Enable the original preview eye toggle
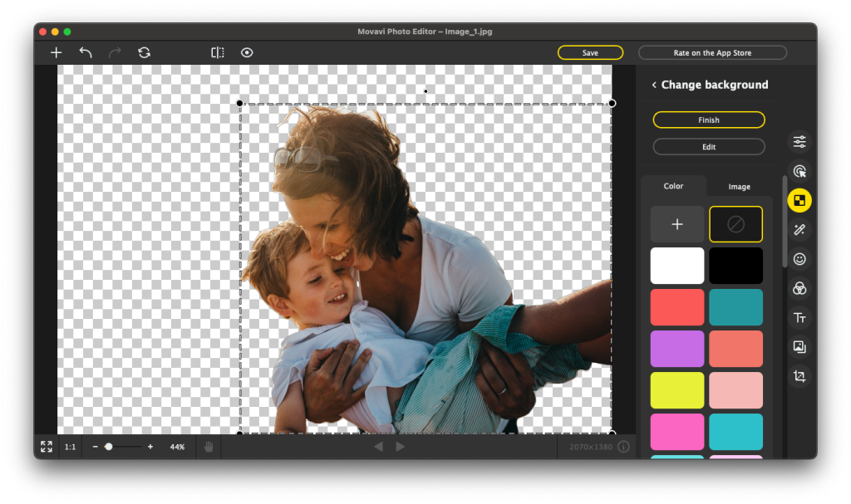Screen dimensions: 851x504 coord(247,52)
